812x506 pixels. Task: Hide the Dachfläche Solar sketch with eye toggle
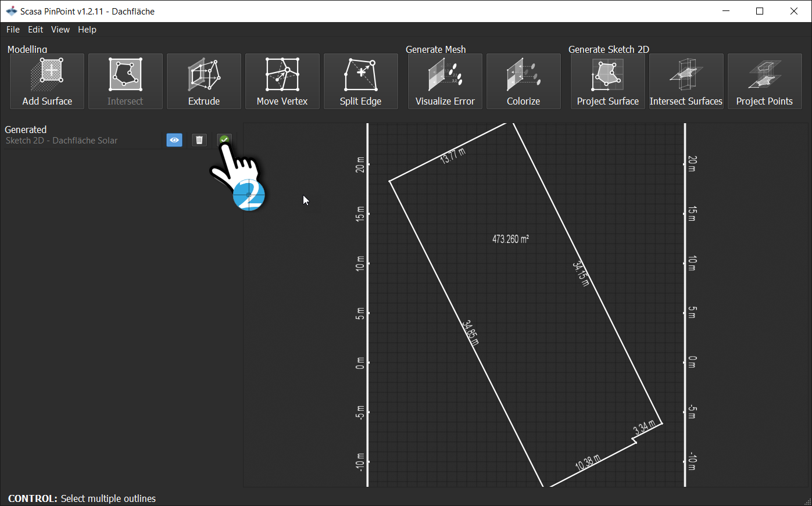pyautogui.click(x=174, y=140)
